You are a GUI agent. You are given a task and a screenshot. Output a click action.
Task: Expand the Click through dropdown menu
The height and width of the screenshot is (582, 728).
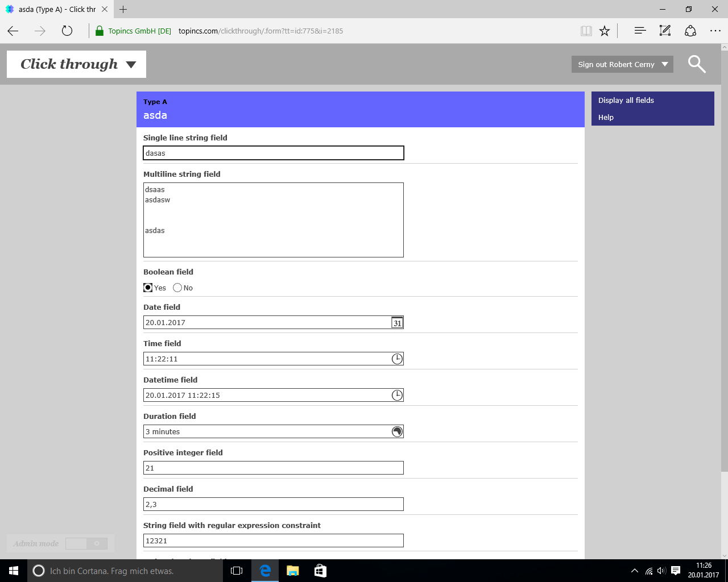[131, 64]
